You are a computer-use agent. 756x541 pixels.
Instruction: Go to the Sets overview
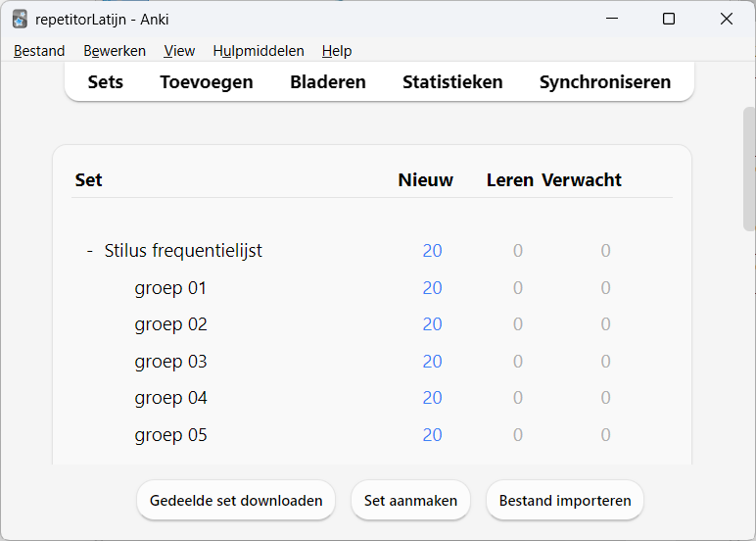coord(105,82)
